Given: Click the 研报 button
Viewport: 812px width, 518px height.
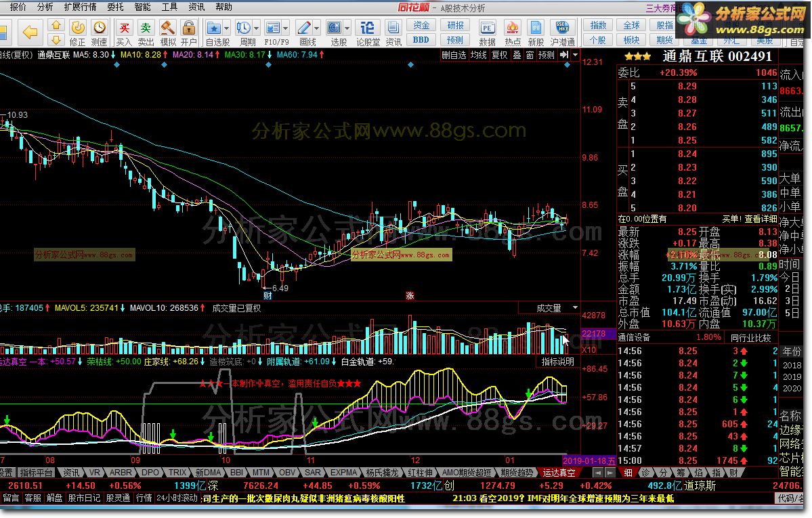Looking at the screenshot, I should [455, 25].
